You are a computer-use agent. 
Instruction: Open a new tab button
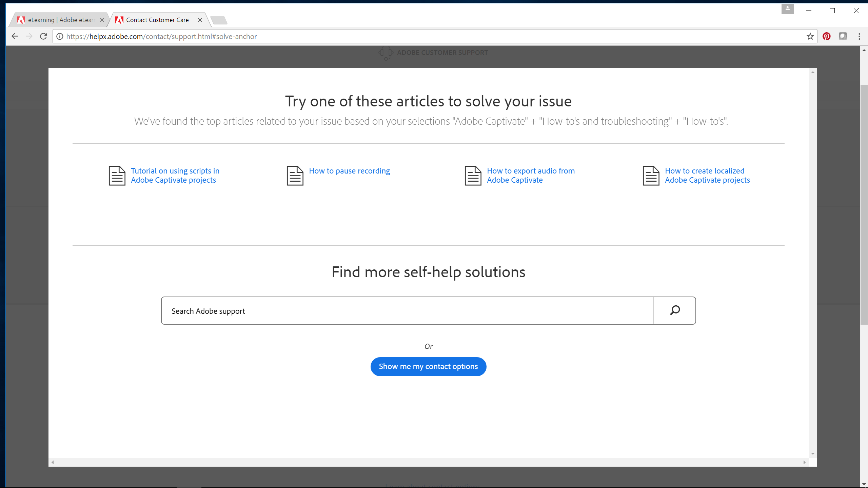click(219, 20)
